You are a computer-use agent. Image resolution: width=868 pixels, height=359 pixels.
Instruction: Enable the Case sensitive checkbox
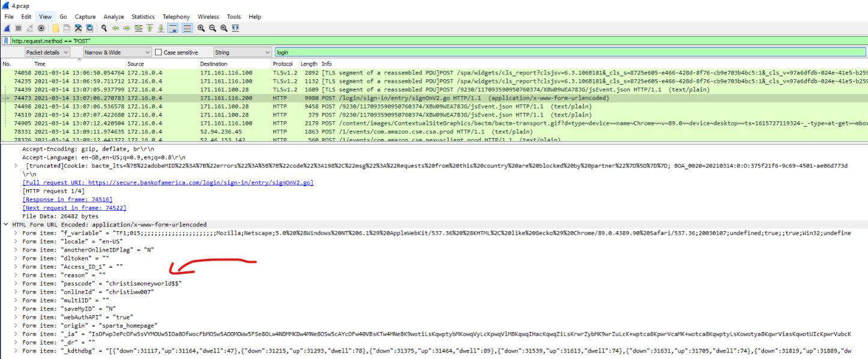(x=159, y=53)
